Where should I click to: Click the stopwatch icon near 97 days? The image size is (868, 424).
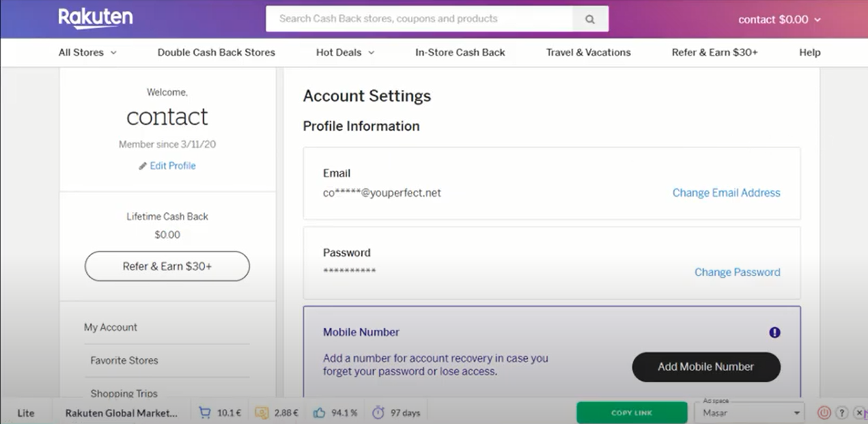[378, 412]
